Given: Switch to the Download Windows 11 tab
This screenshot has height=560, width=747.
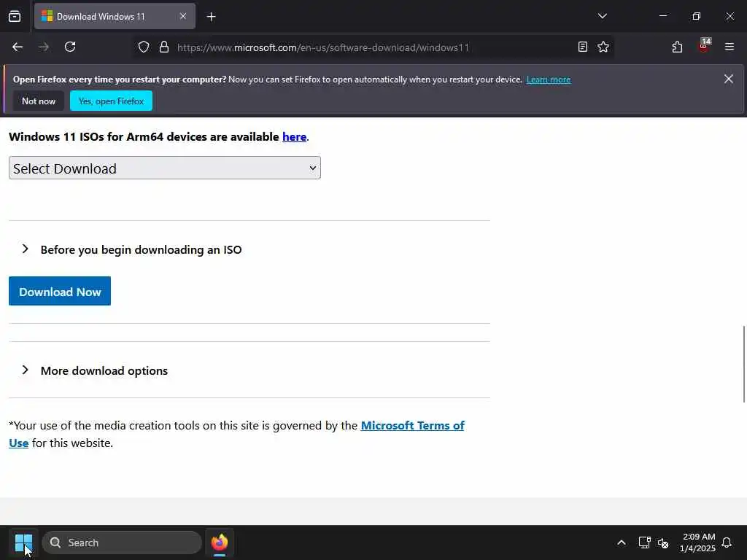Looking at the screenshot, I should (115, 16).
